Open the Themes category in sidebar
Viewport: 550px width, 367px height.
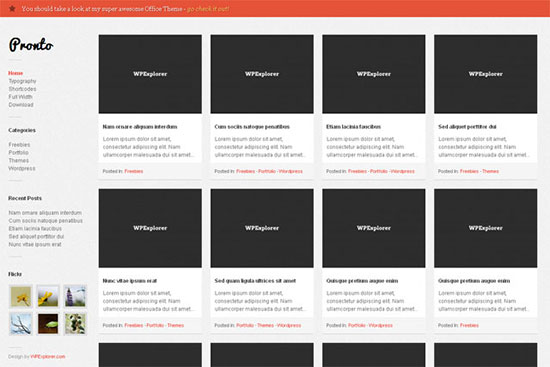point(19,161)
